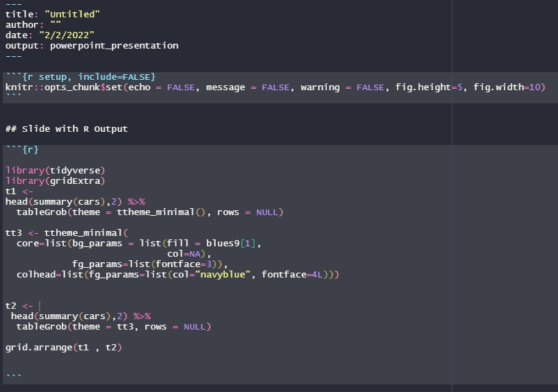Click the fig.height=5 option

(429, 87)
